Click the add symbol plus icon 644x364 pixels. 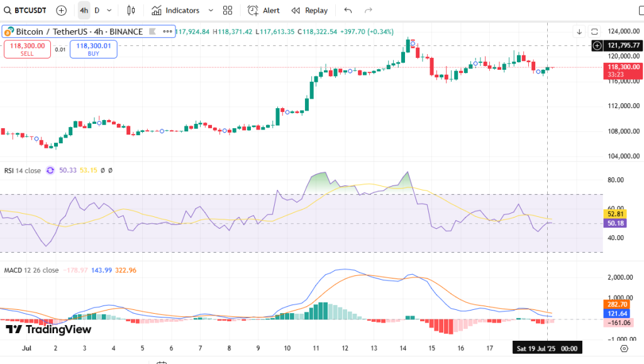(x=61, y=10)
